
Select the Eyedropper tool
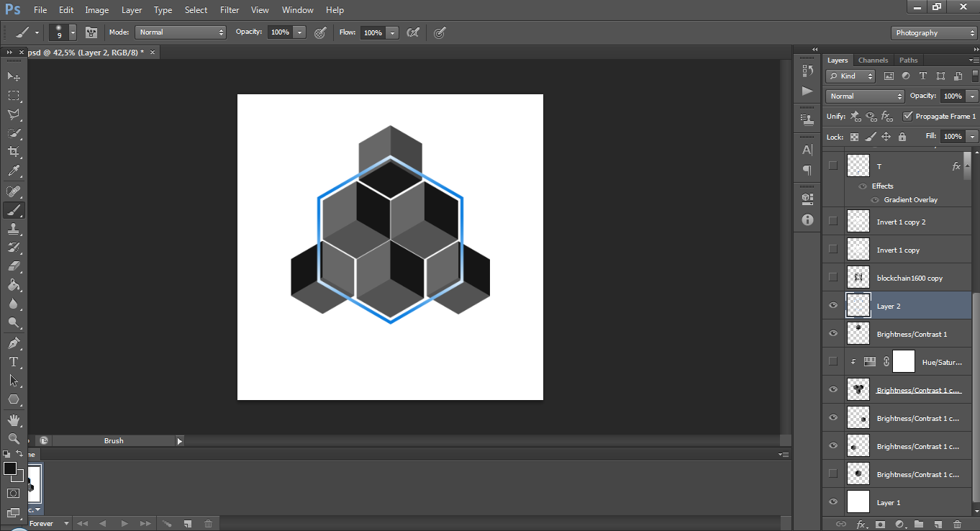(x=13, y=171)
